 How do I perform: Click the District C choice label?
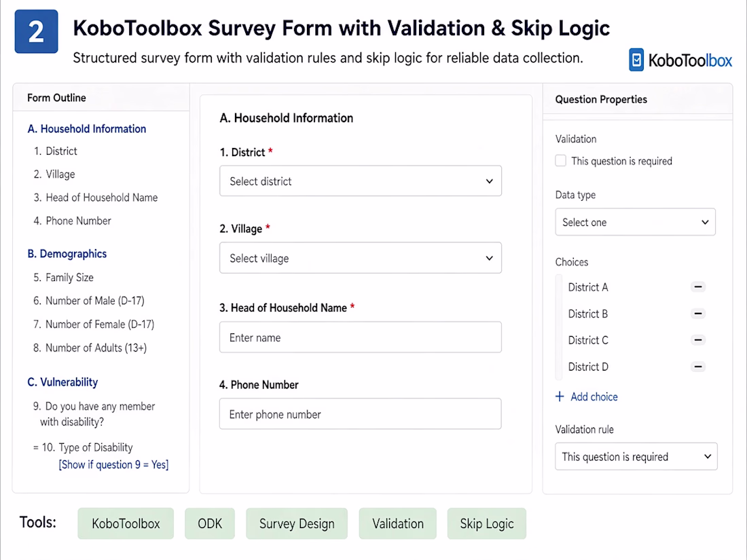pyautogui.click(x=588, y=340)
